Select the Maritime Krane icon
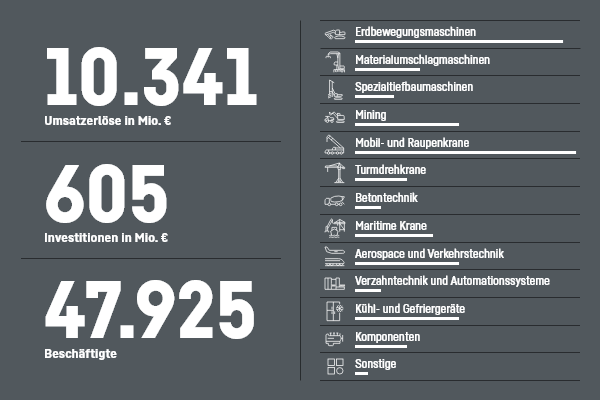Viewport: 600px width, 400px height. click(x=334, y=229)
